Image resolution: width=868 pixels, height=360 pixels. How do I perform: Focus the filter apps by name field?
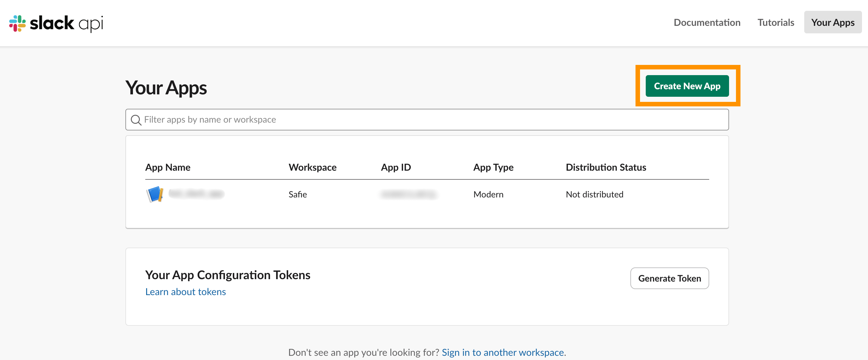427,120
